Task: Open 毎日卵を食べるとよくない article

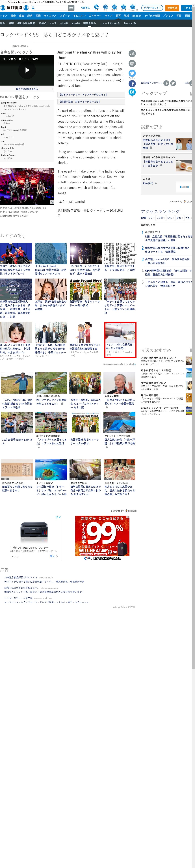Action: 158,164
